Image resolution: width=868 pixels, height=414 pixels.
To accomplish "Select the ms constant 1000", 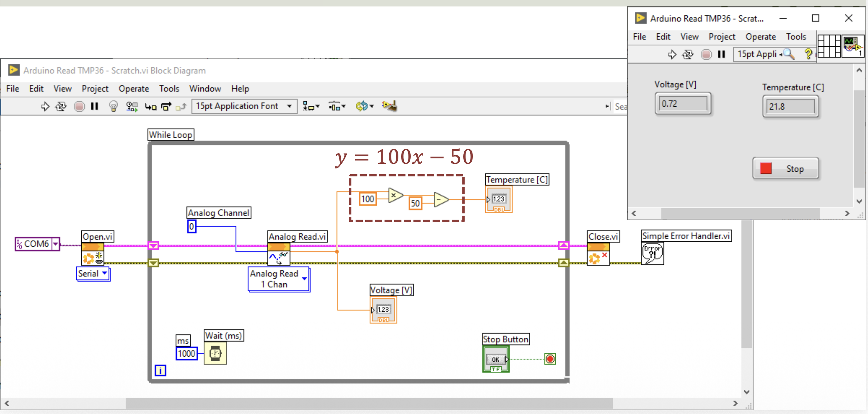I will tap(187, 353).
